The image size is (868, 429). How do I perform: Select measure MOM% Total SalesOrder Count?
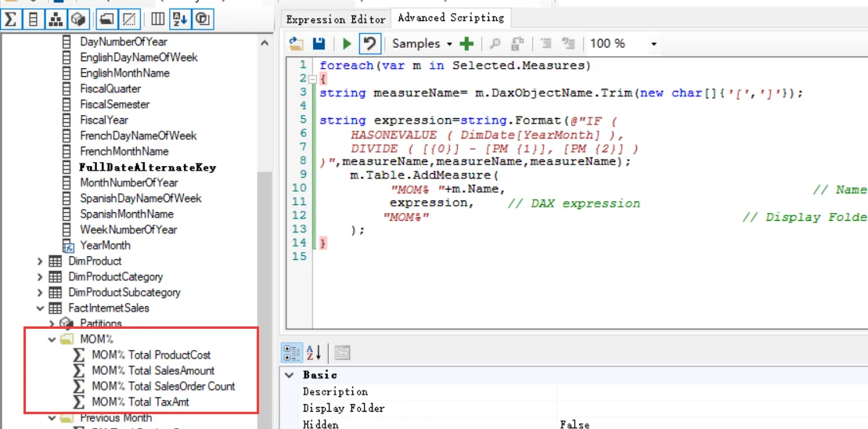point(164,387)
